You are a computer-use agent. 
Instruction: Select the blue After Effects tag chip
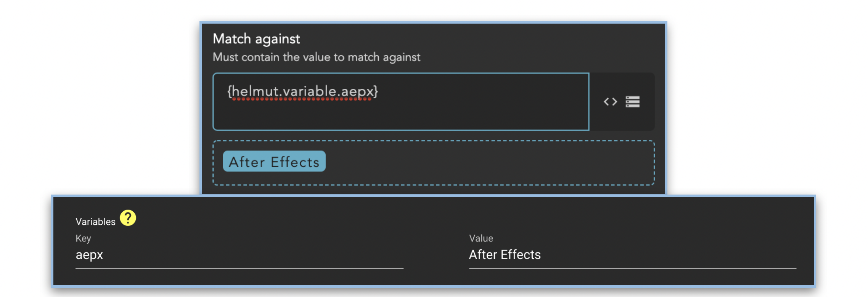(x=274, y=161)
